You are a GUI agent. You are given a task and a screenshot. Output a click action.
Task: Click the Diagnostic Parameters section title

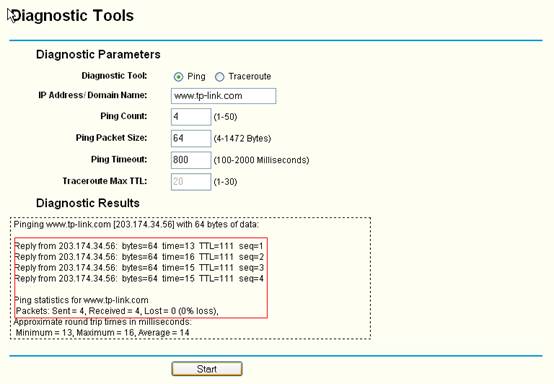click(x=98, y=54)
